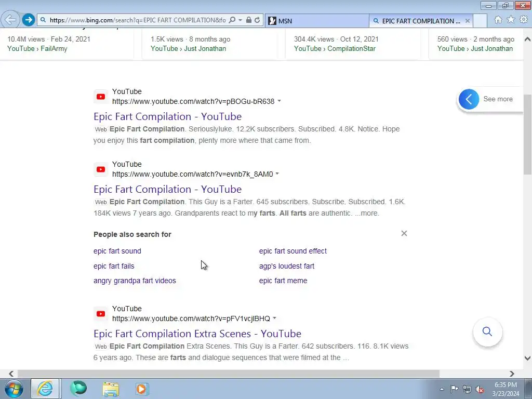Image resolution: width=532 pixels, height=399 pixels.
Task: Open the Windows Start menu
Action: point(14,389)
